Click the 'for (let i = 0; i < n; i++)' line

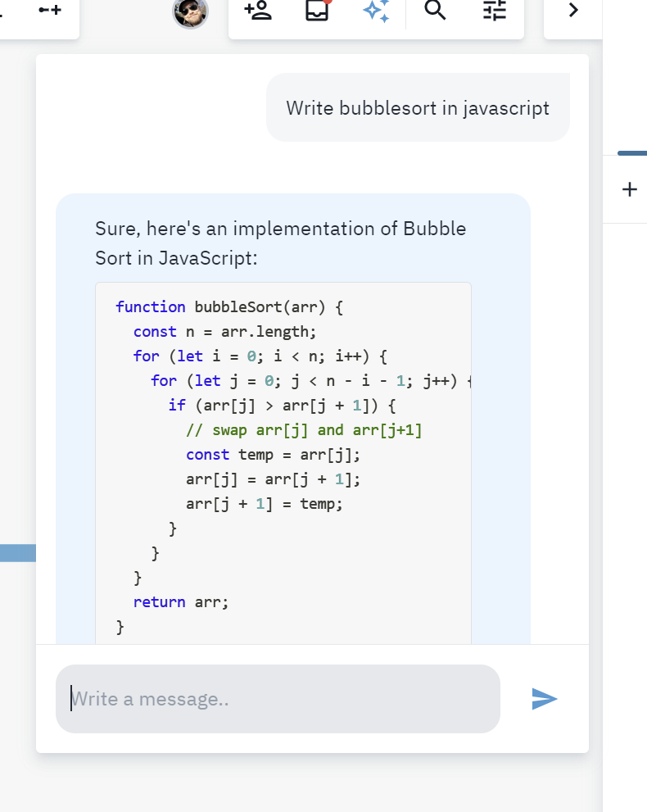point(260,356)
